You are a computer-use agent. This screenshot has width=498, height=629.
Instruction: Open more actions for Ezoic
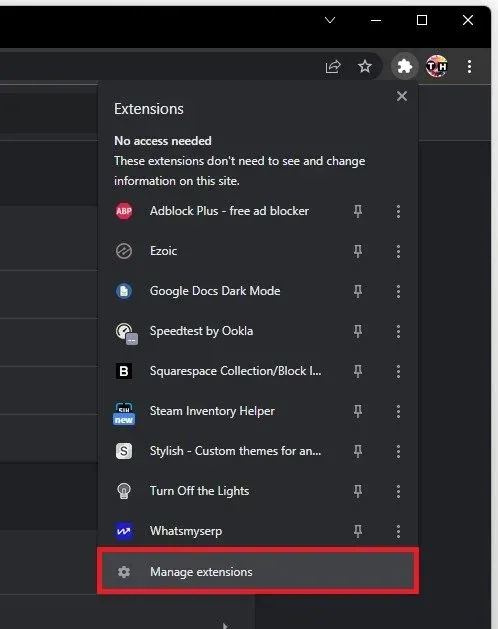click(398, 251)
